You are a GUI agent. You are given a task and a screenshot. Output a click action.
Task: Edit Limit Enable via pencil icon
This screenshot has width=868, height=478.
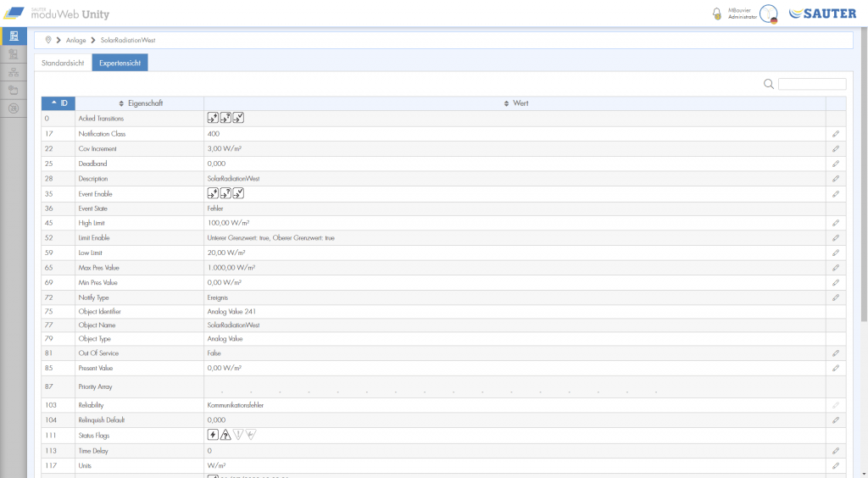835,238
